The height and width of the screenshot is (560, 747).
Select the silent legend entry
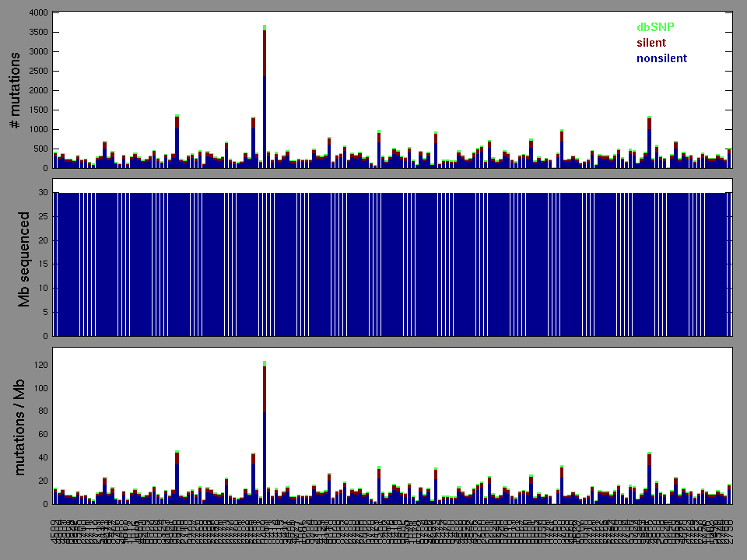coord(651,43)
